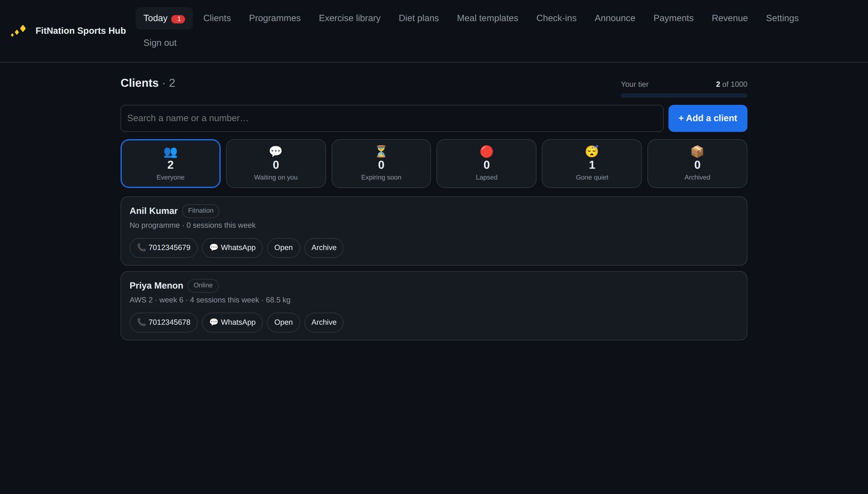
Task: Click the FitNation Sports Hub logo icon
Action: coord(18,30)
